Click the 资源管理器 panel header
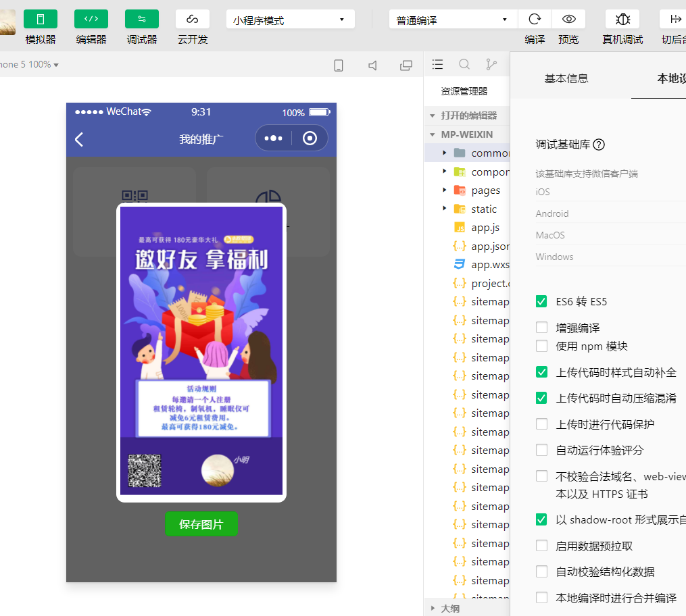 [464, 91]
